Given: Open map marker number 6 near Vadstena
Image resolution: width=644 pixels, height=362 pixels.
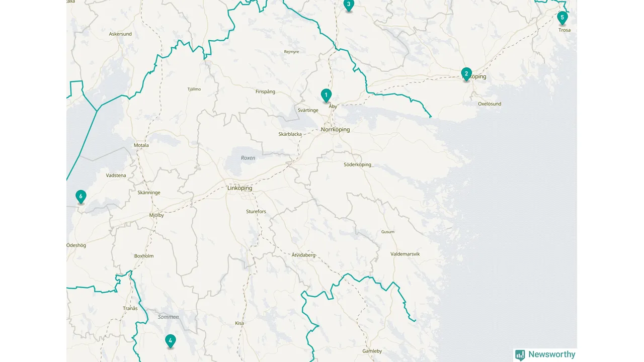Looking at the screenshot, I should [80, 197].
